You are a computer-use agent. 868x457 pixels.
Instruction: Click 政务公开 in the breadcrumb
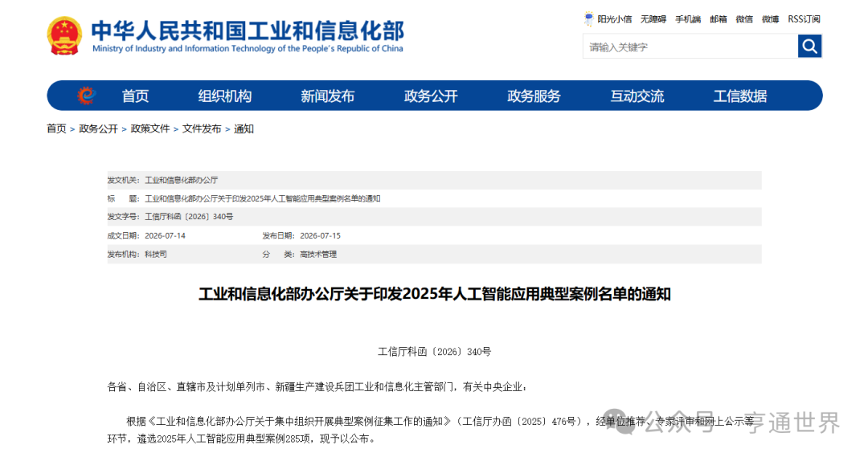pyautogui.click(x=99, y=129)
